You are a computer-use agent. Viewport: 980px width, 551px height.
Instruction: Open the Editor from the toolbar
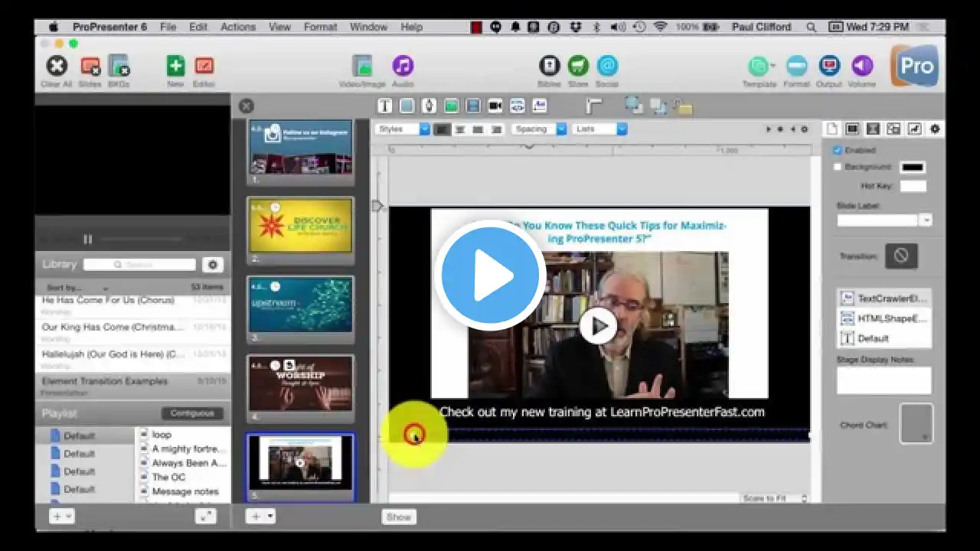204,67
